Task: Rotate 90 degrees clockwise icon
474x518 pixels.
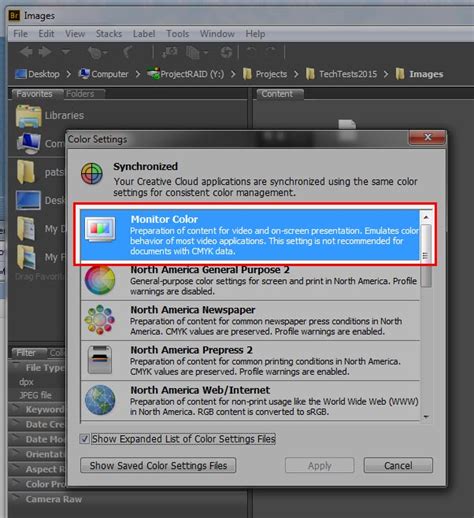Action: pyautogui.click(x=271, y=51)
